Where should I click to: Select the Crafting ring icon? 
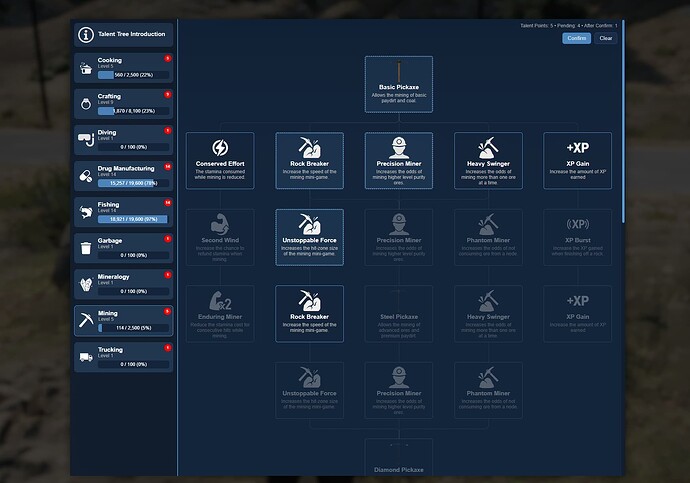(x=86, y=104)
